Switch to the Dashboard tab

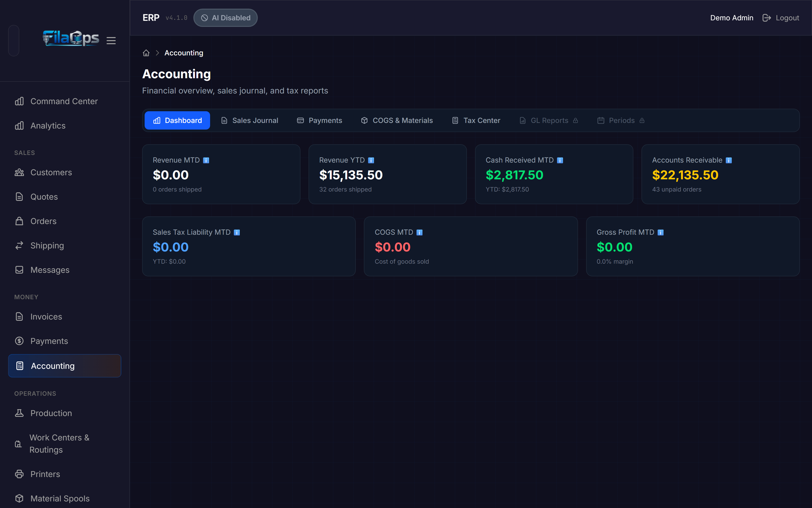[x=177, y=121]
